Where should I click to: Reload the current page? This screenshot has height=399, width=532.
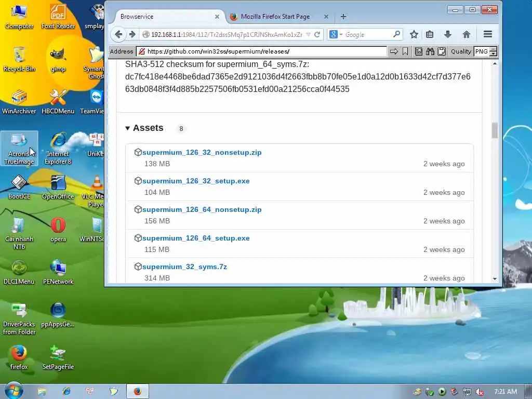(x=317, y=34)
